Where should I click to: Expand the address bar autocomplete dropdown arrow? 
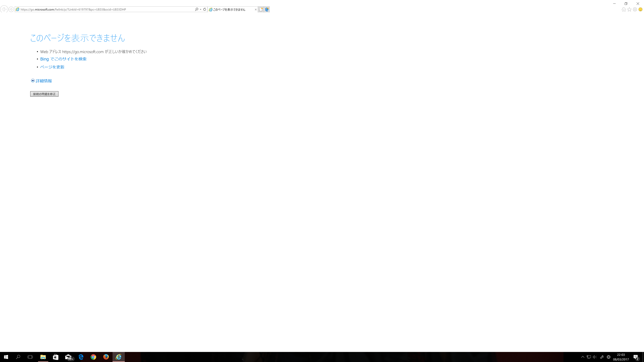(x=201, y=10)
